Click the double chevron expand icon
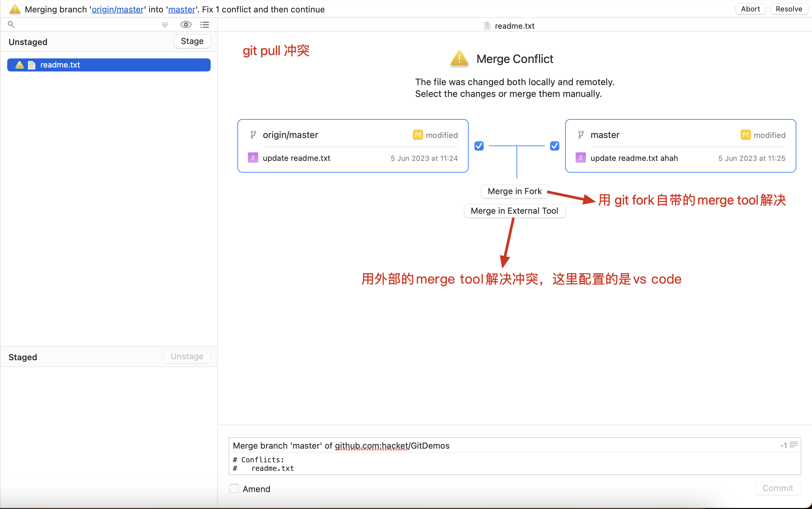 coord(165,24)
